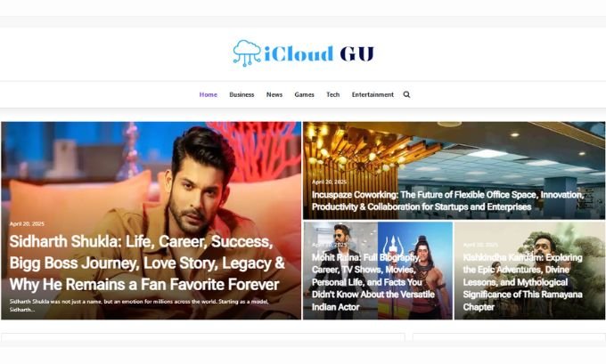Open the Games menu item
Screen dimensions: 606x364
coord(304,94)
